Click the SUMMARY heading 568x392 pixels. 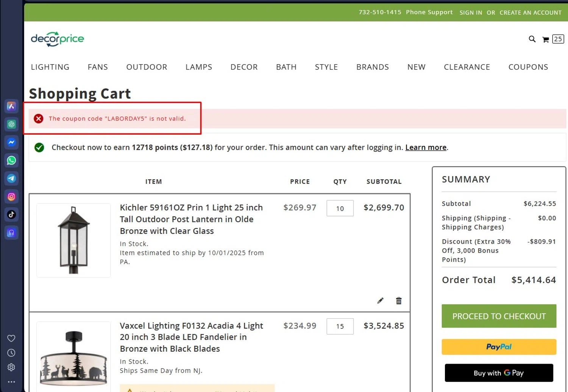466,179
